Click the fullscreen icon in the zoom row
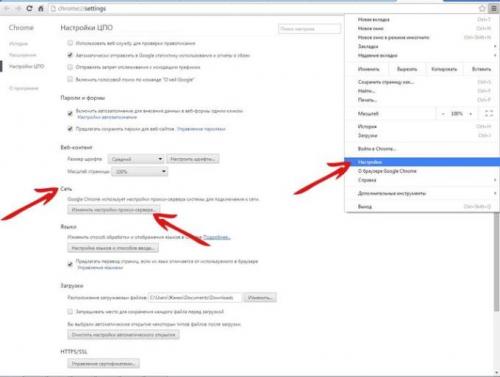 pos(489,114)
